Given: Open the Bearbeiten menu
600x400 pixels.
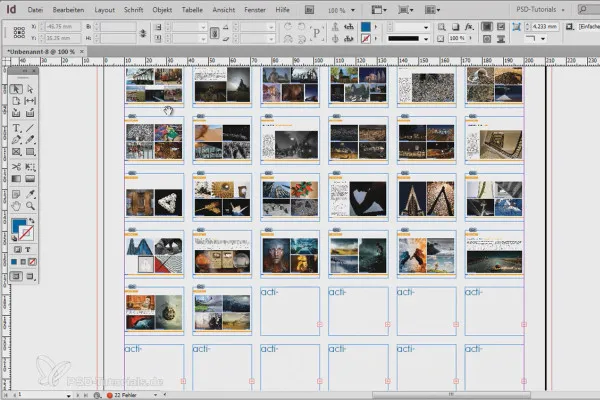Looking at the screenshot, I should point(68,10).
